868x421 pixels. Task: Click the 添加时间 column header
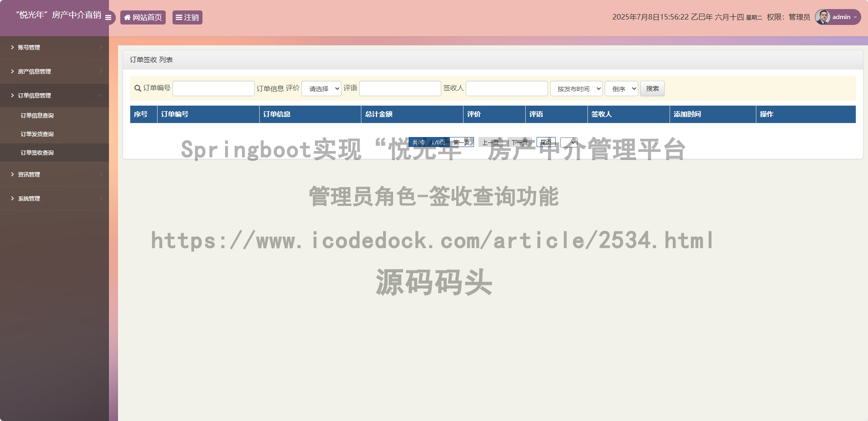(713, 114)
